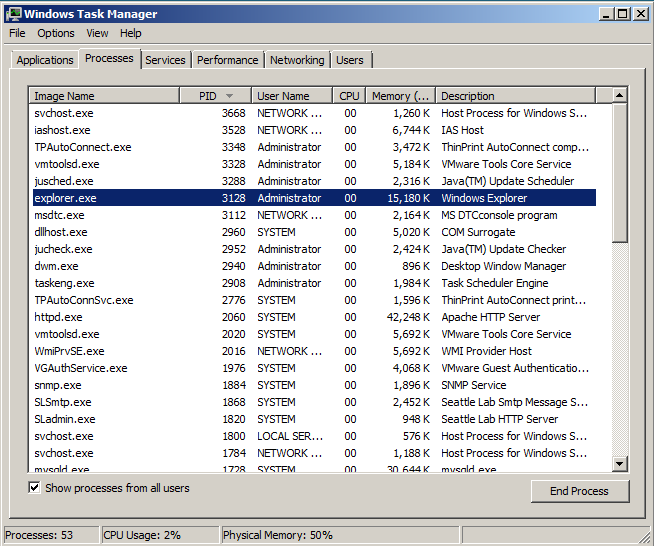Open the Options menu
Image resolution: width=654 pixels, height=546 pixels.
[x=56, y=33]
